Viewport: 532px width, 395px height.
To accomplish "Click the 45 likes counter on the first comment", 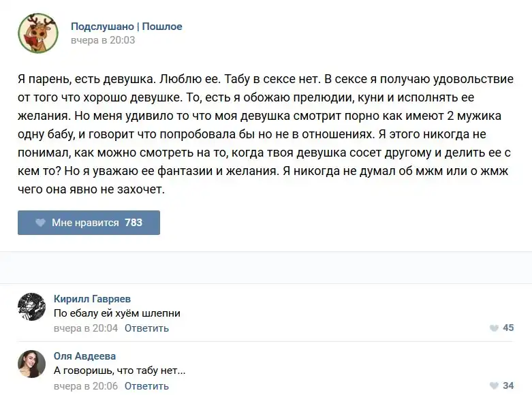I will point(508,328).
